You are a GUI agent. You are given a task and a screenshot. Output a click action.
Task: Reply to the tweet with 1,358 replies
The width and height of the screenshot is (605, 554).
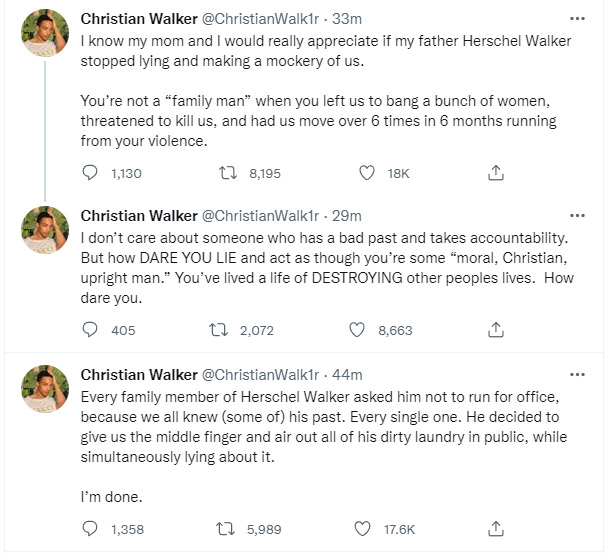click(x=90, y=529)
